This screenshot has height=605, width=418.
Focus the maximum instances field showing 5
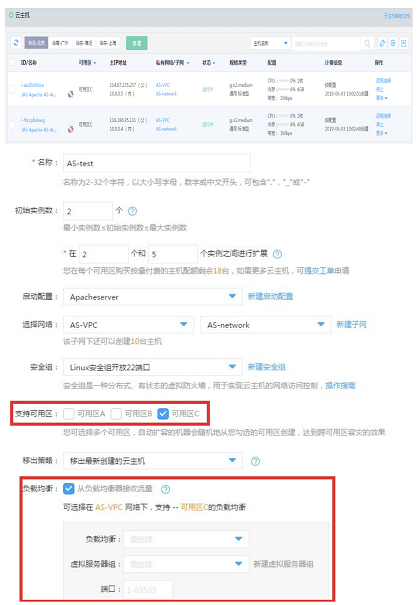pos(173,254)
